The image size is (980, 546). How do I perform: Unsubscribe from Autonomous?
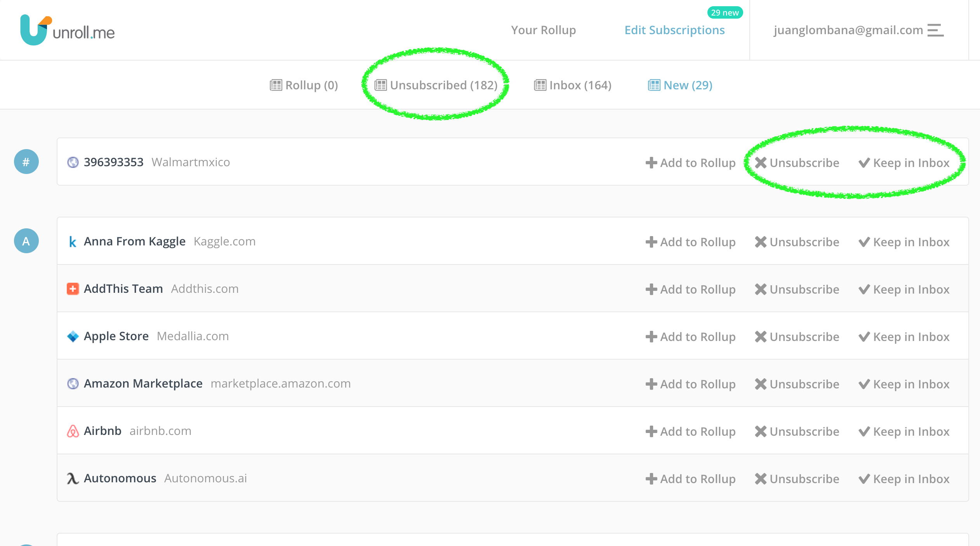797,479
